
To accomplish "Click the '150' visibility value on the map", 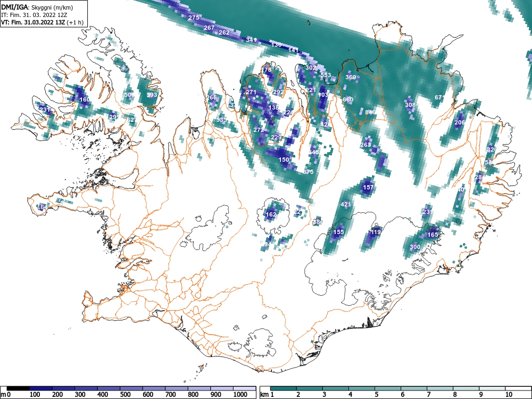I will point(284,160).
